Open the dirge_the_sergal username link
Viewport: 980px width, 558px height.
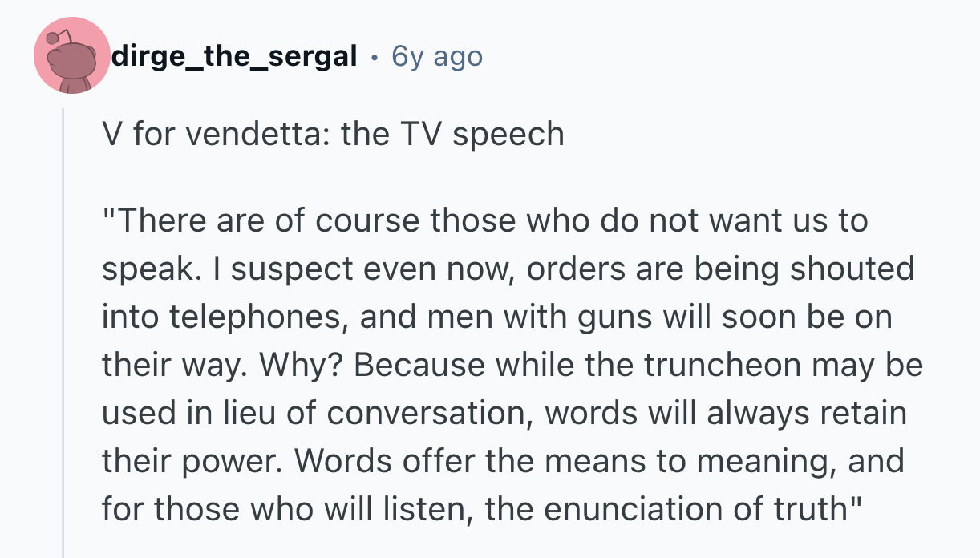click(x=235, y=56)
